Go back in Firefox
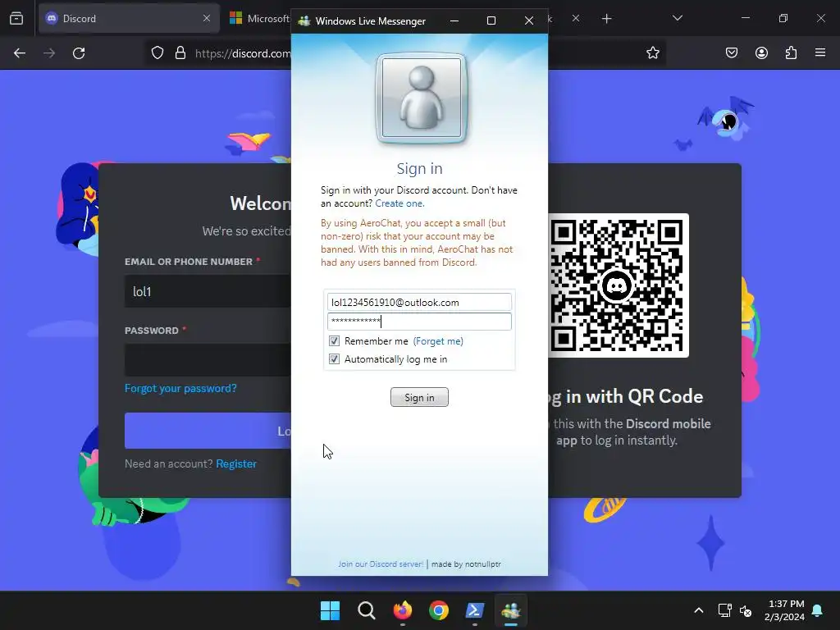The width and height of the screenshot is (840, 630). [x=20, y=53]
